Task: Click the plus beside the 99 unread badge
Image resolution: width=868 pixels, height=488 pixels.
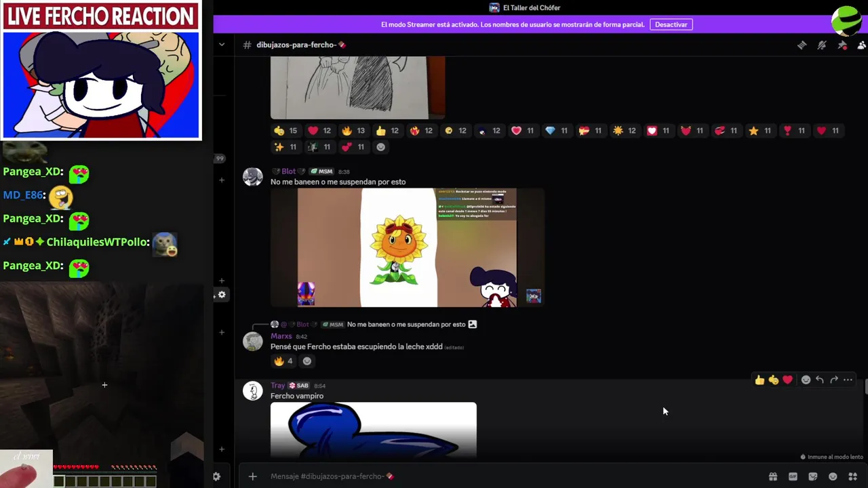Action: point(222,180)
